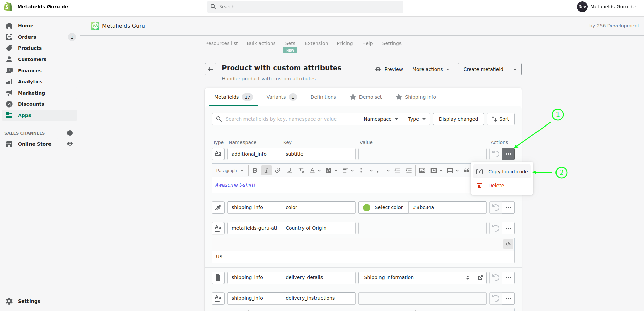This screenshot has height=311, width=644.
Task: Open Orders in the sidebar
Action: click(40, 37)
